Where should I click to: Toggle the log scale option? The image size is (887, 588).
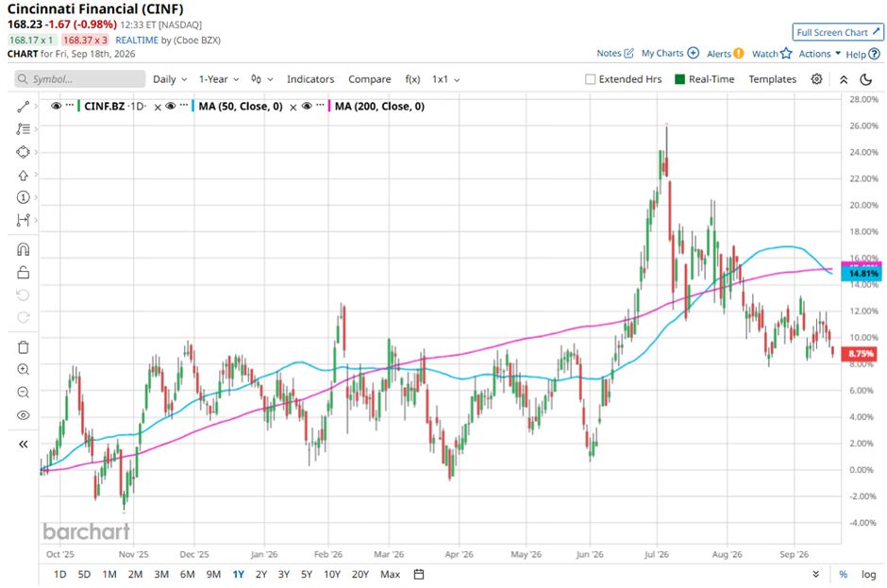click(x=868, y=575)
